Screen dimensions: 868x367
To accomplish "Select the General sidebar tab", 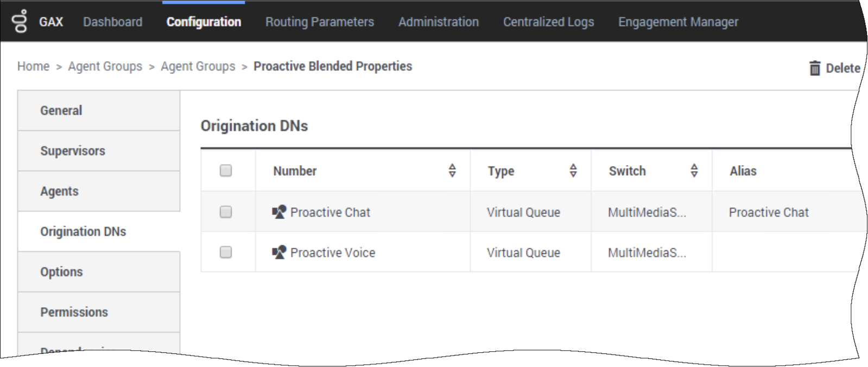I will tap(99, 111).
